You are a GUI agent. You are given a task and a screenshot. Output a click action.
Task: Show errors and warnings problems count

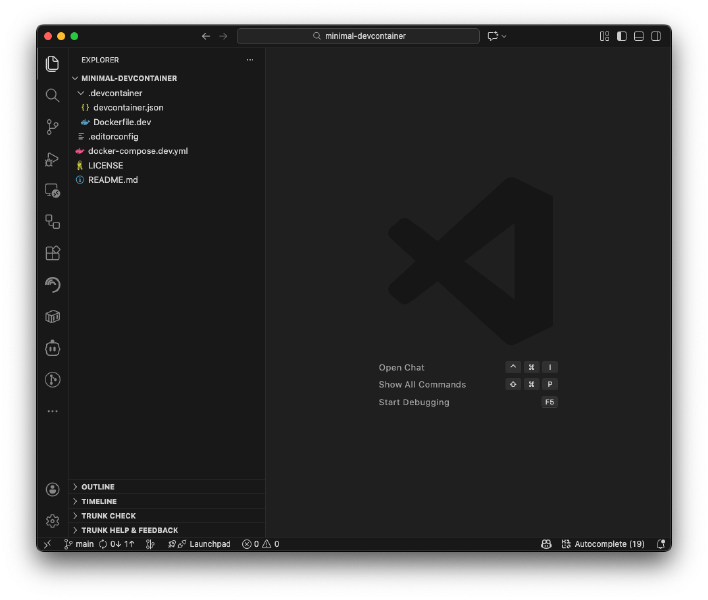tap(261, 544)
